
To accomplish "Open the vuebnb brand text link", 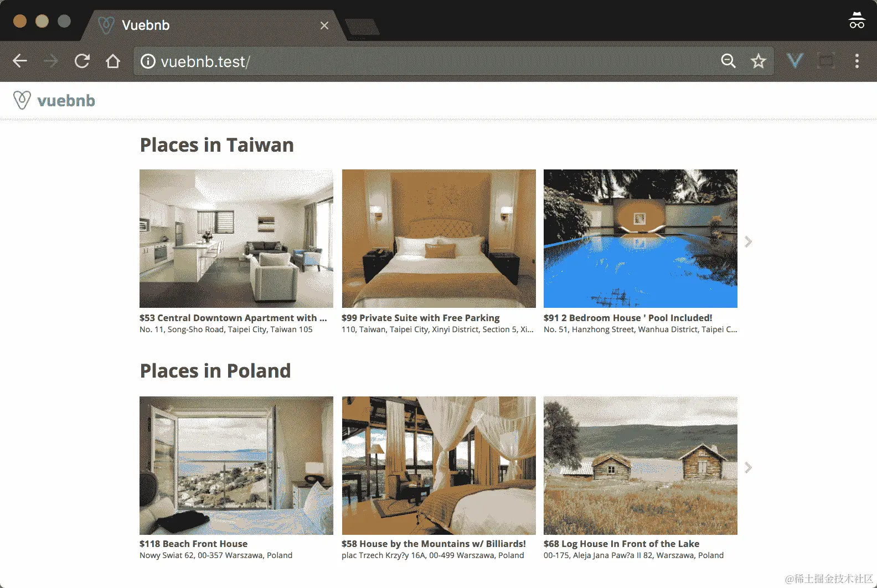I will pyautogui.click(x=66, y=101).
